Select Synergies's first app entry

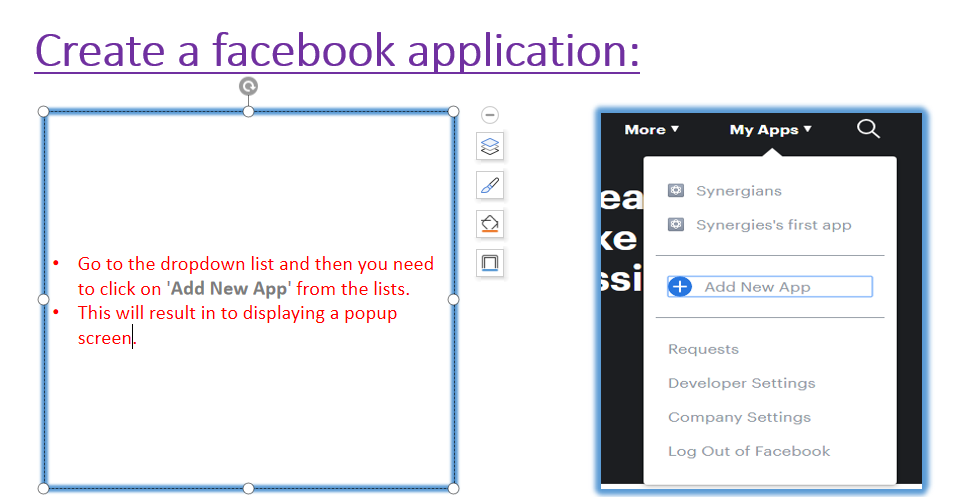(x=773, y=225)
